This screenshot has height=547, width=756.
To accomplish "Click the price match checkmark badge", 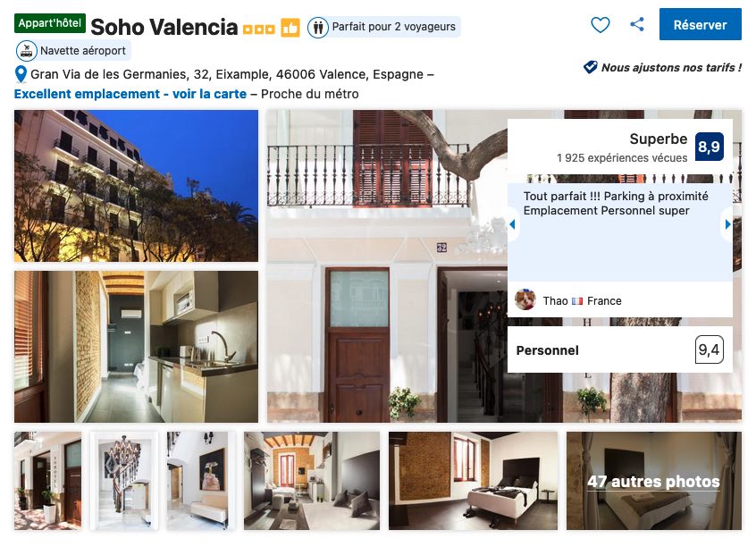I will (590, 67).
